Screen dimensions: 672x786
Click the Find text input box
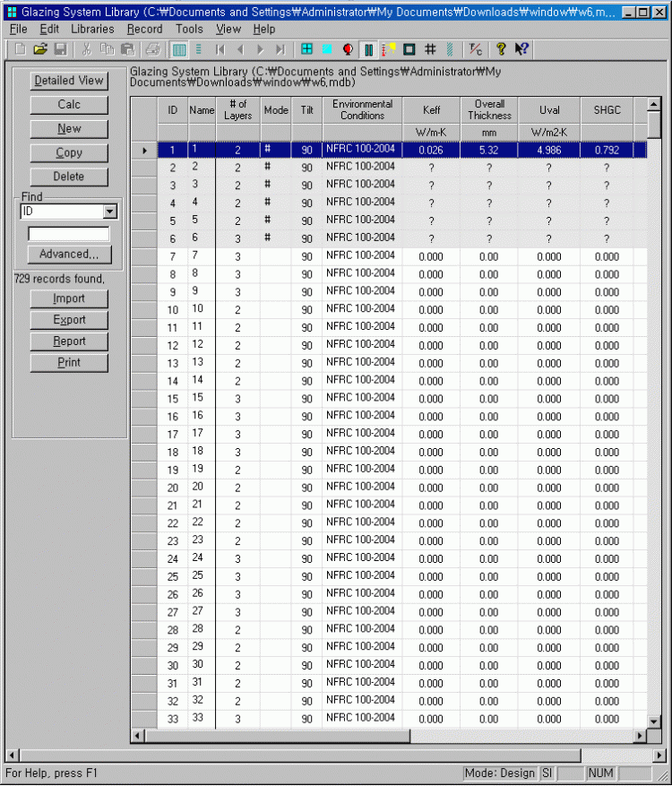[69, 234]
